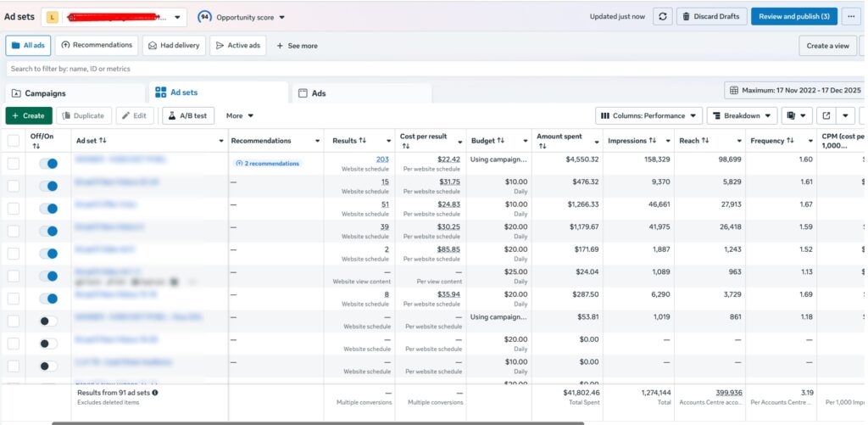Click the three-dots more options icon
The height and width of the screenshot is (425, 868).
click(x=852, y=16)
